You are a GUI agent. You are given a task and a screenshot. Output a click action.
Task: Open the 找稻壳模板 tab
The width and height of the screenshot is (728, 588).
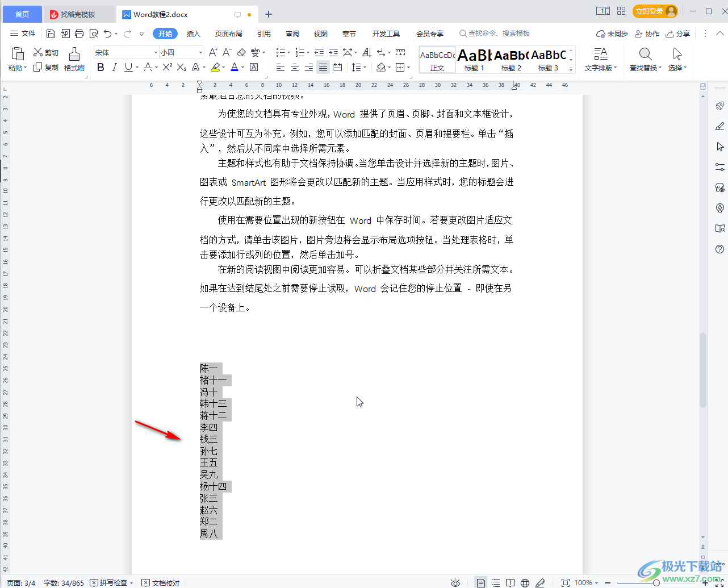(78, 14)
